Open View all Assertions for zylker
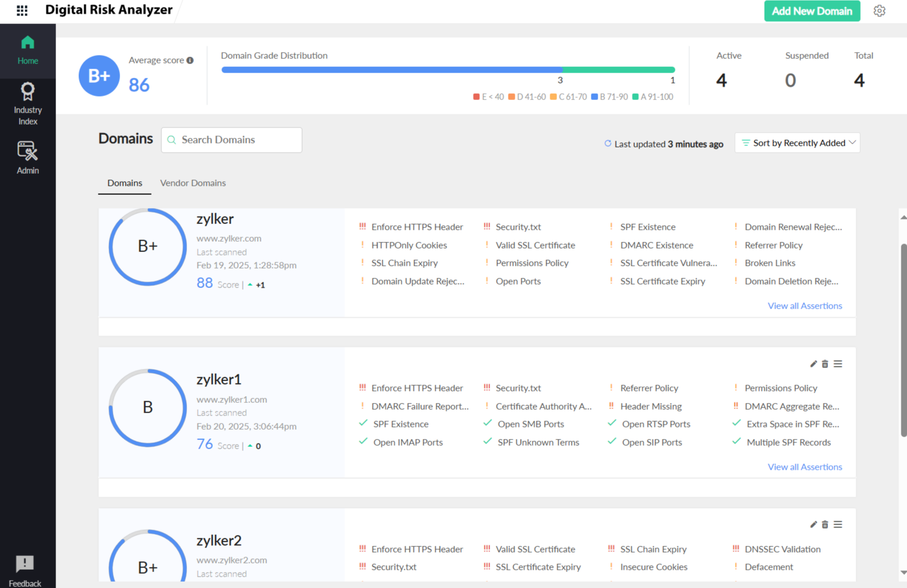907x588 pixels. (x=804, y=306)
